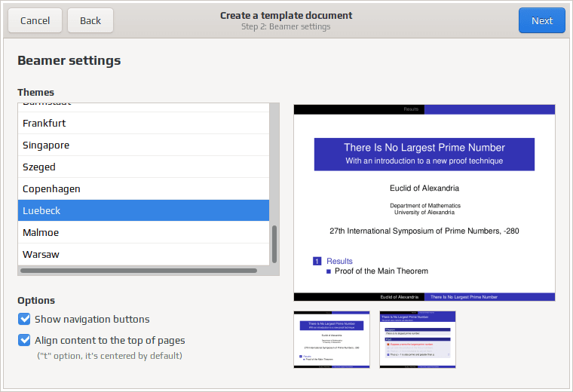
Task: Open the title slide thumbnail preview
Action: 332,339
